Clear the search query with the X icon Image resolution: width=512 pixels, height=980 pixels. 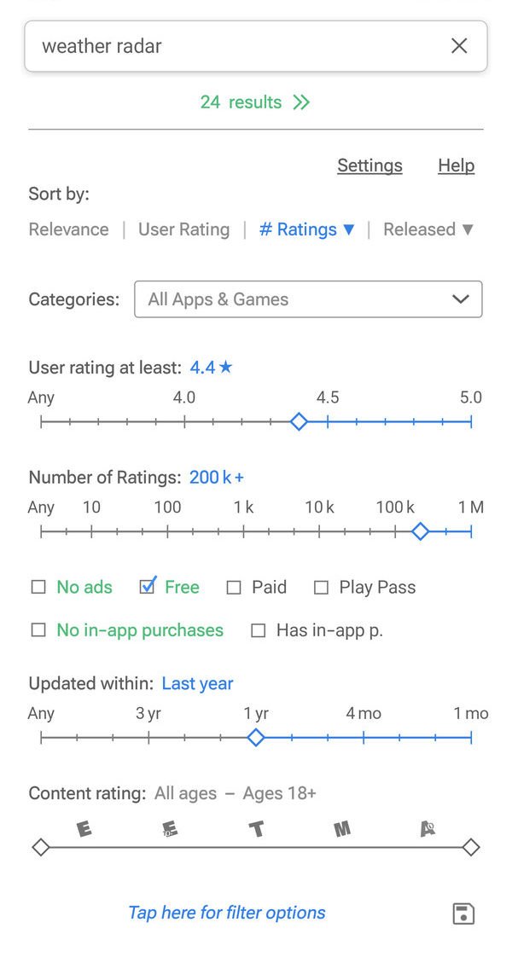tap(459, 46)
